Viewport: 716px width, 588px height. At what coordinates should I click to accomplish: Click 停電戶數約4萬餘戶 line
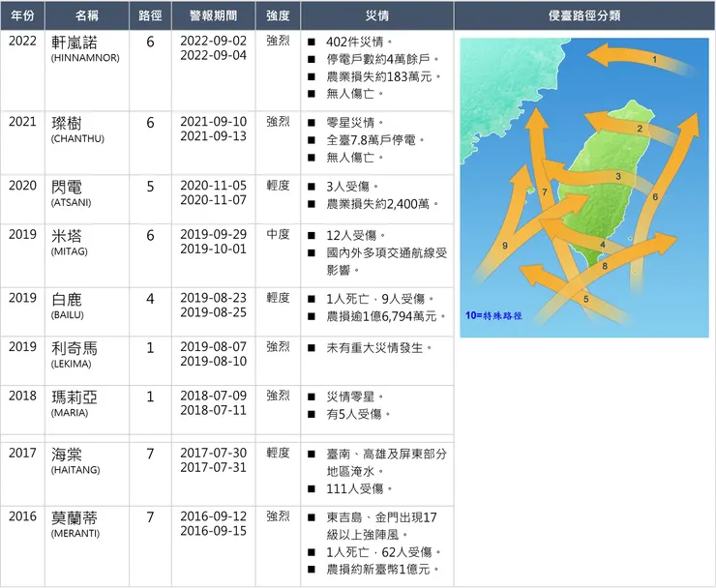pyautogui.click(x=382, y=59)
